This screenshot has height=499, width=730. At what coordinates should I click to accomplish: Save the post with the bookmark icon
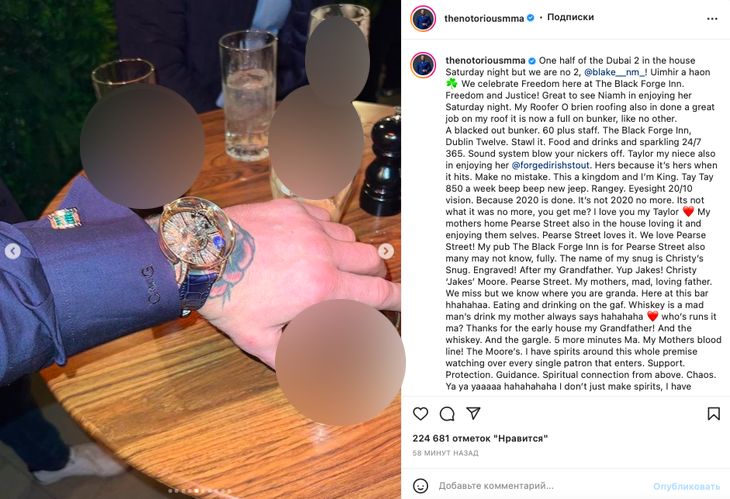point(713,413)
